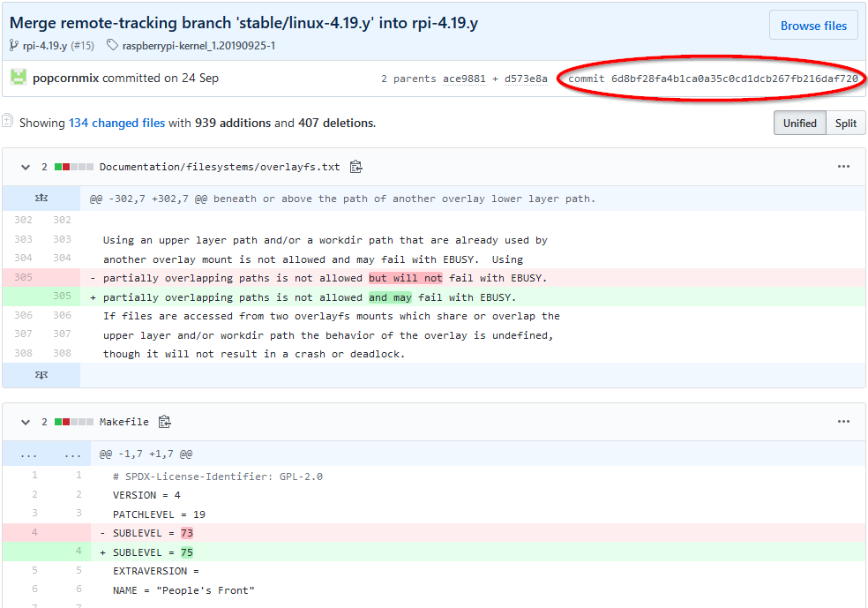Open the rpi-4.19.y branch link
The height and width of the screenshot is (608, 868).
tap(45, 45)
